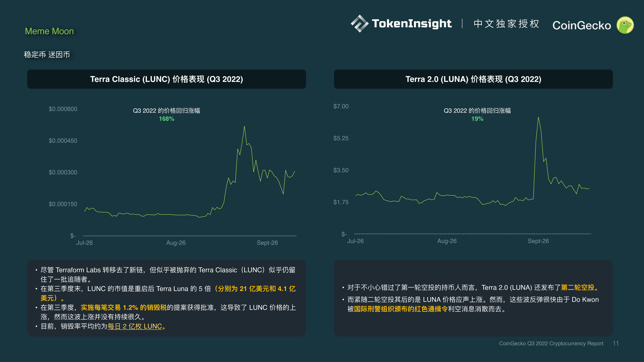Click the $3.50 axis label

[341, 170]
